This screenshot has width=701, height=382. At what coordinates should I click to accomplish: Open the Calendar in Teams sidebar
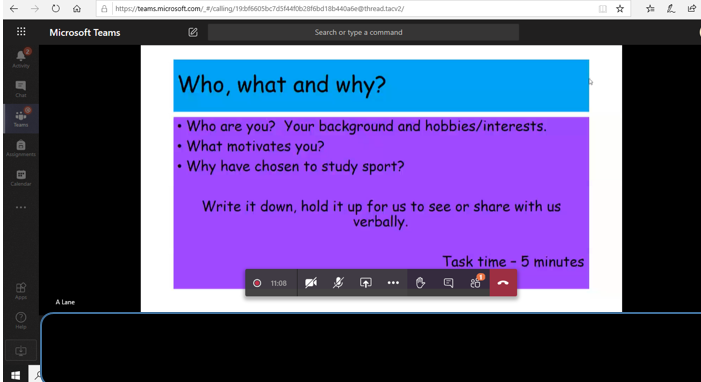coord(21,178)
